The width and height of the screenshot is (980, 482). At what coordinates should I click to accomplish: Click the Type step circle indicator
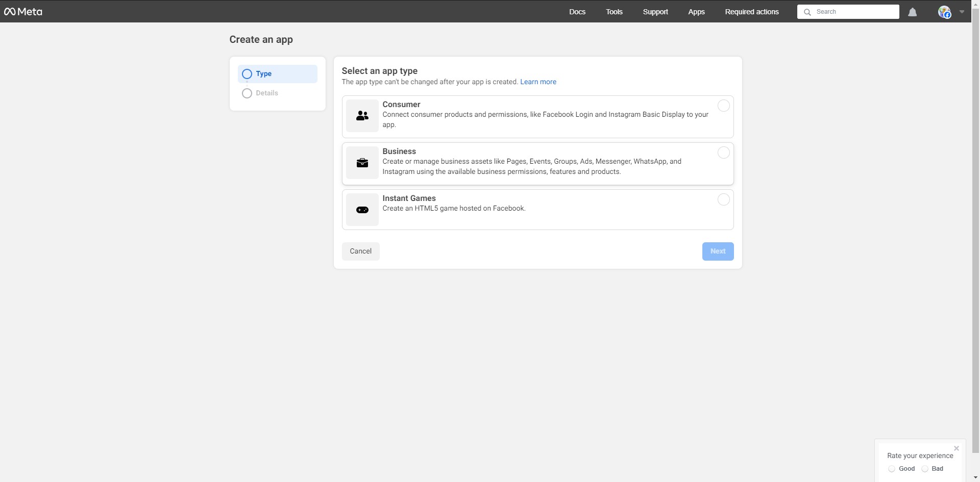(247, 74)
